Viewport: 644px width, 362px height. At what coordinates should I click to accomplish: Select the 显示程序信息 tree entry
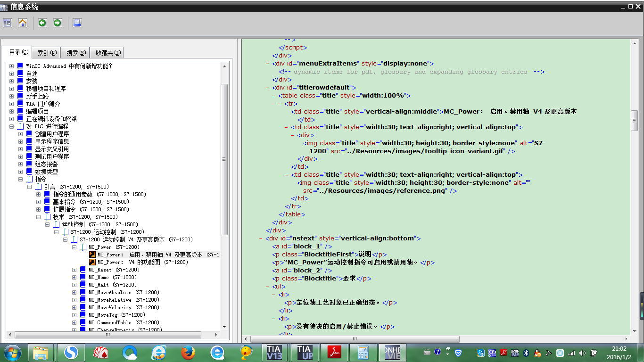[x=52, y=141]
